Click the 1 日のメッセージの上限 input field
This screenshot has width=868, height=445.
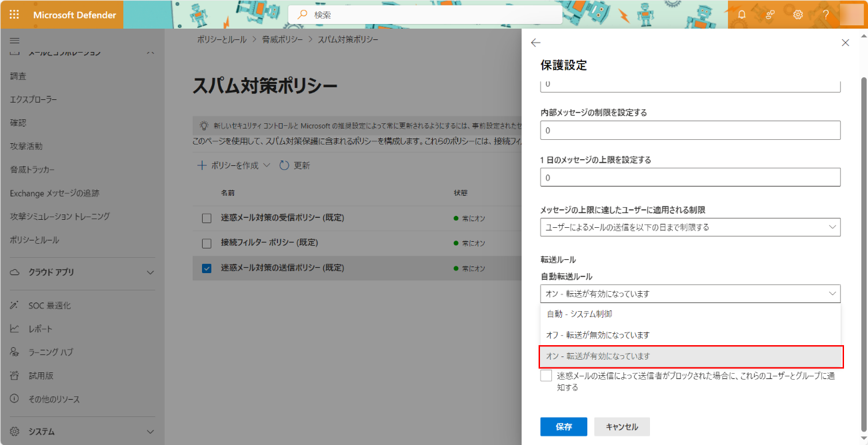click(690, 177)
